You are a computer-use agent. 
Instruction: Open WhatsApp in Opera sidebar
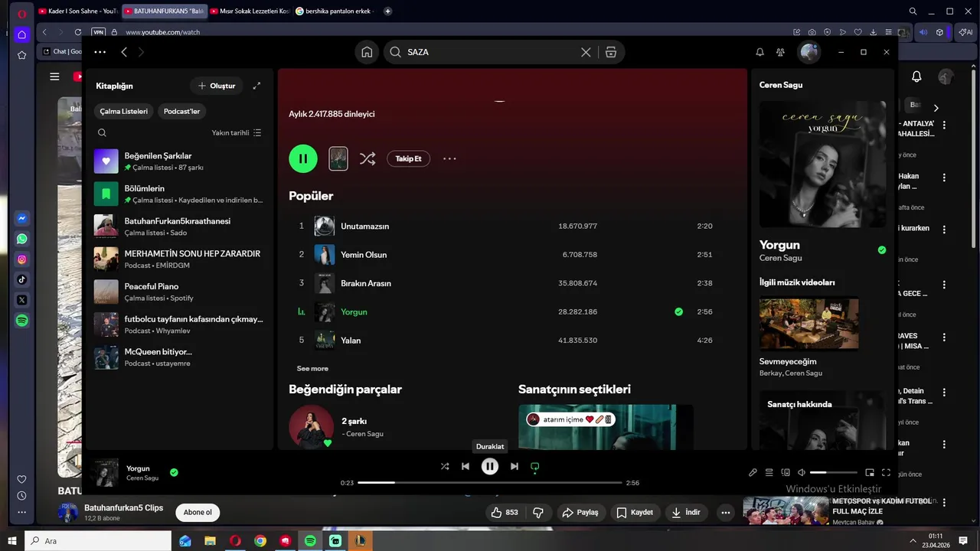coord(22,239)
